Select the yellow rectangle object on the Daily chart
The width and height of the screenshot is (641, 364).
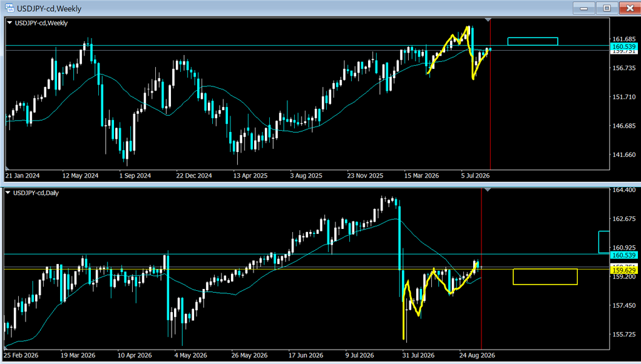tap(545, 276)
